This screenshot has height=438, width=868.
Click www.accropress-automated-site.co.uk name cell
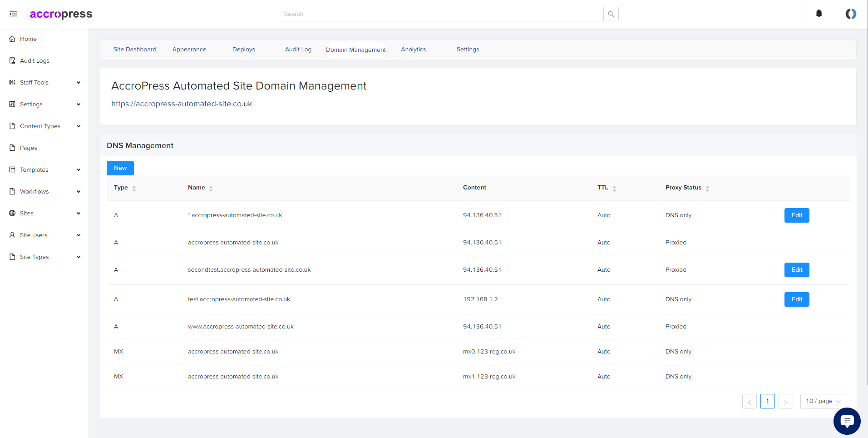[241, 327]
